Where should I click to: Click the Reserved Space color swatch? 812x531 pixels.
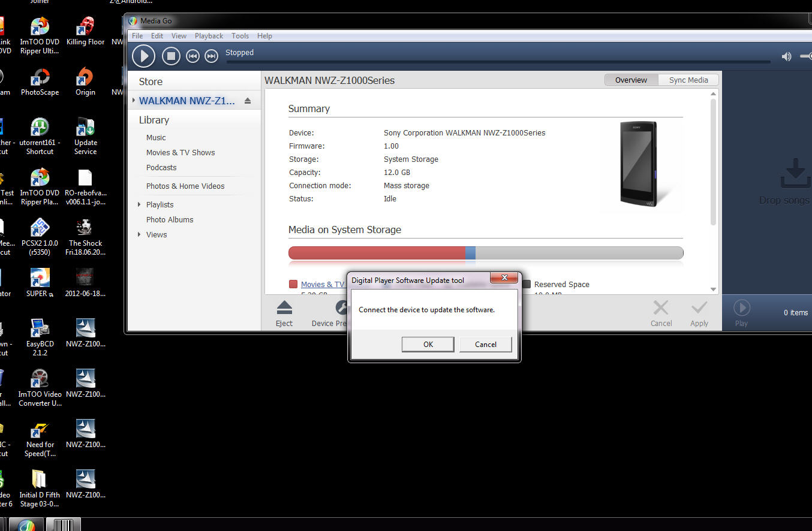[x=526, y=284]
